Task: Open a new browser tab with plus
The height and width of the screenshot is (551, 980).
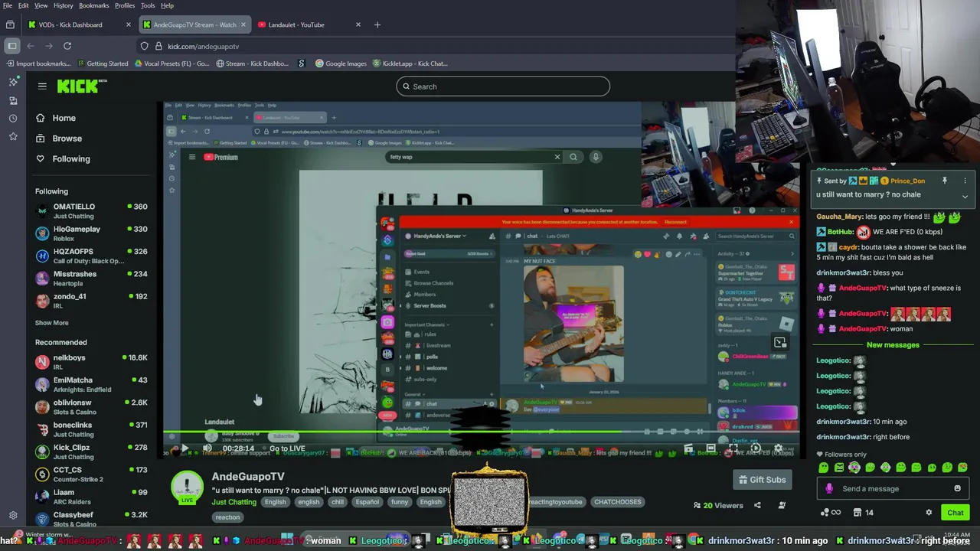Action: [x=377, y=24]
